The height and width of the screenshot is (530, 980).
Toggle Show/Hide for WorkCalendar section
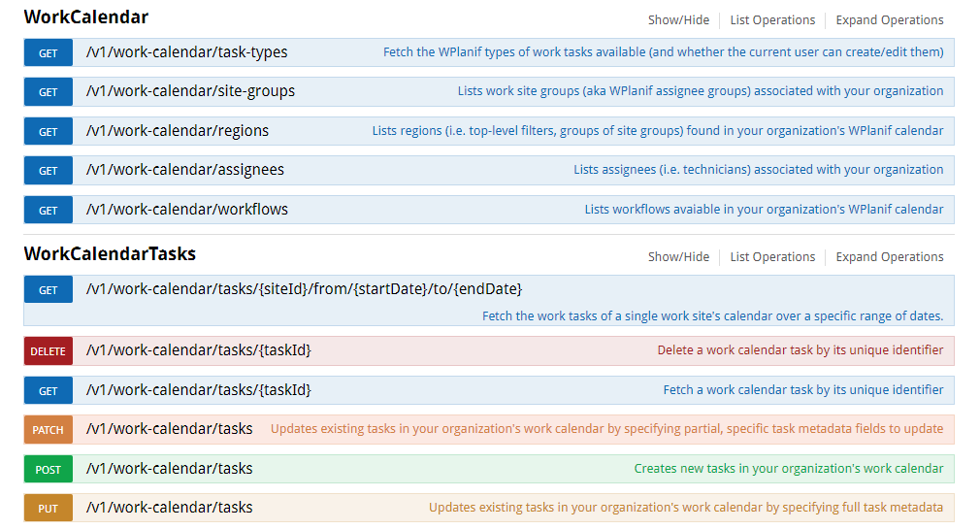678,20
